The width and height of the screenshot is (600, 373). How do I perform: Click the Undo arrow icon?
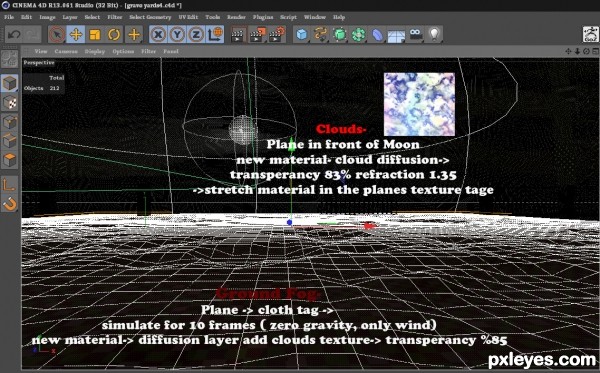click(14, 35)
